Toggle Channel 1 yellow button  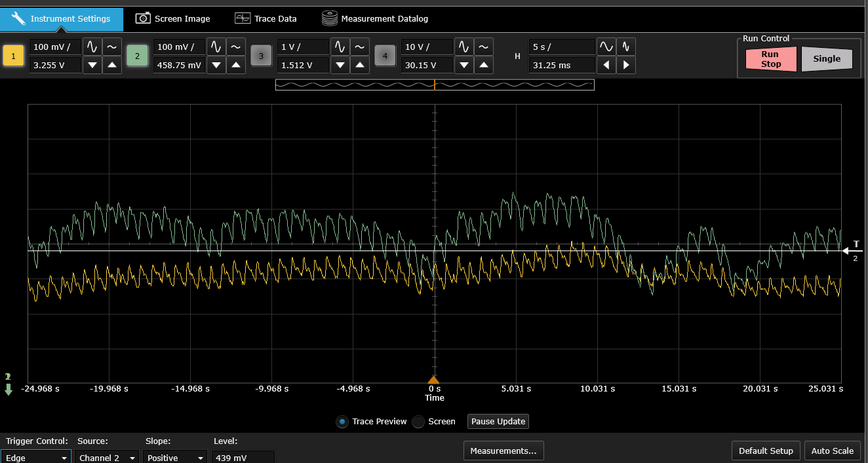point(13,56)
